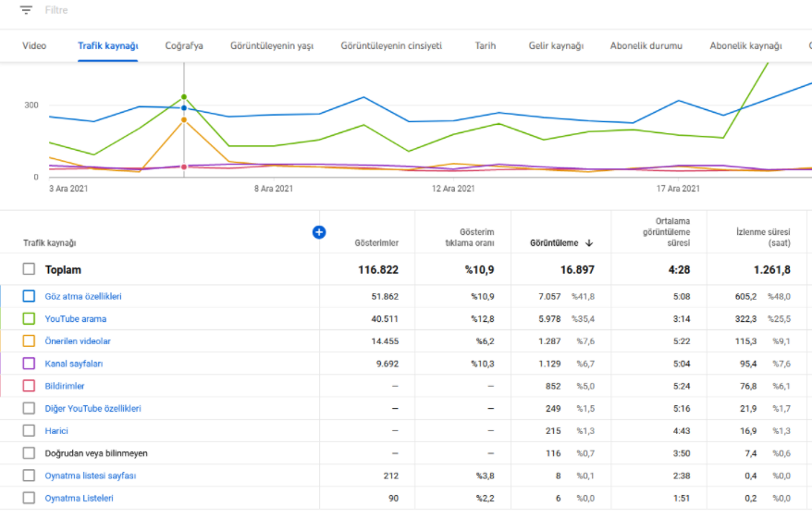Viewport: 812px width, 519px height.
Task: Toggle the Toplam checkbox
Action: (29, 269)
